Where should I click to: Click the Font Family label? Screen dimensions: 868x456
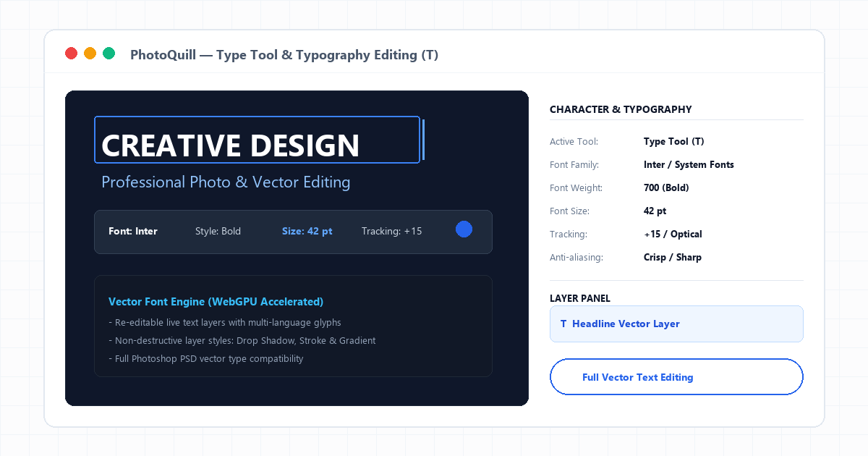(x=574, y=164)
